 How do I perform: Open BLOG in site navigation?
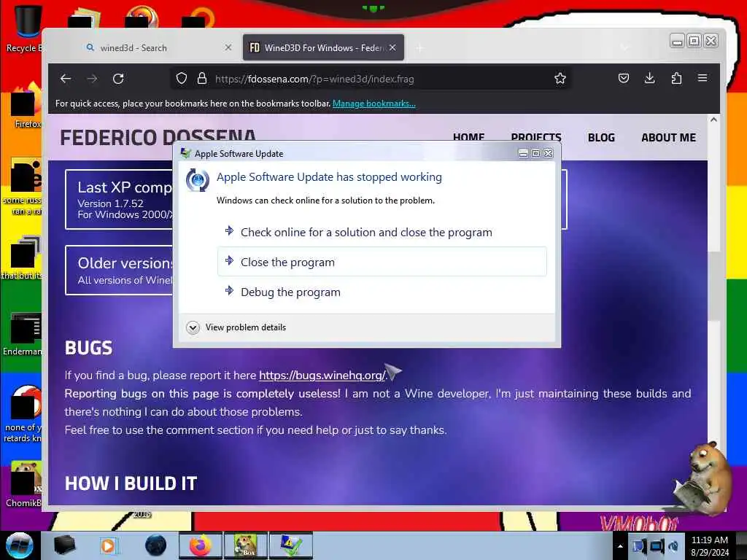(601, 138)
